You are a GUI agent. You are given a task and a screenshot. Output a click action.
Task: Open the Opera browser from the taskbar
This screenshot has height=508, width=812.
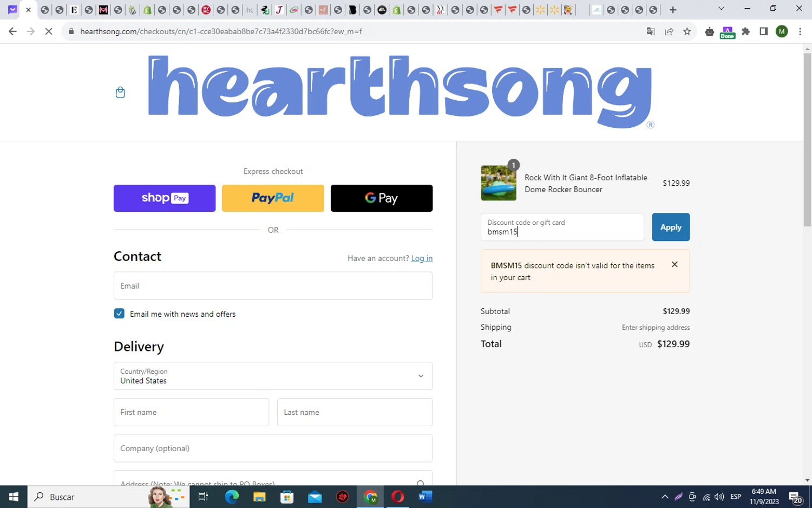398,497
